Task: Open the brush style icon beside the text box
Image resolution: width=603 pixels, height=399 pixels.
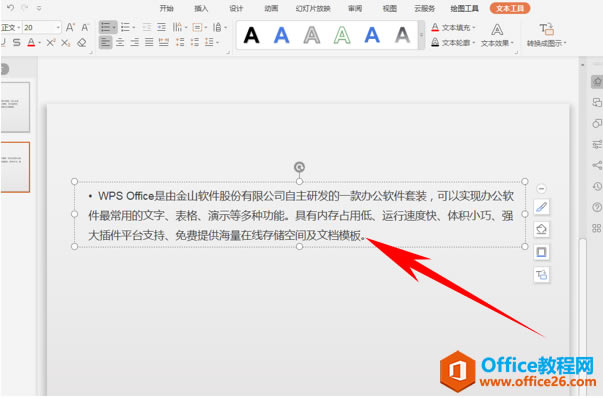Action: click(541, 207)
